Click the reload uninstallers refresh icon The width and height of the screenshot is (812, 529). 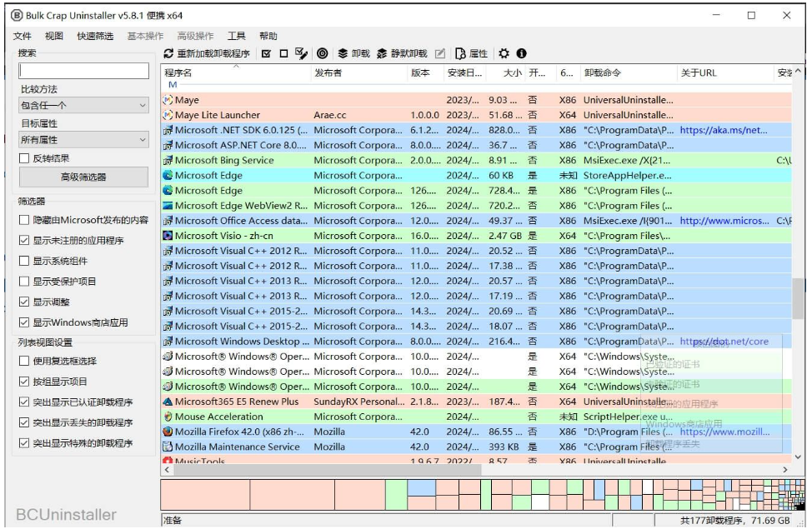168,53
